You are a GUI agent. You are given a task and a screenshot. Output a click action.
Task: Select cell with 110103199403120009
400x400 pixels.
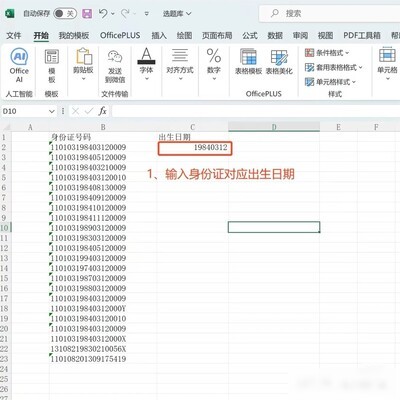(x=103, y=258)
